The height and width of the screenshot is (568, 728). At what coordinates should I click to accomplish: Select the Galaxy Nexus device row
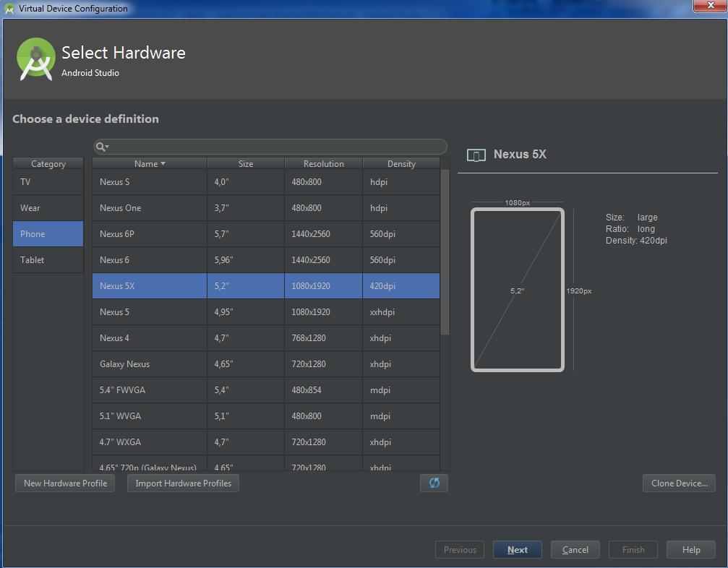(x=266, y=363)
